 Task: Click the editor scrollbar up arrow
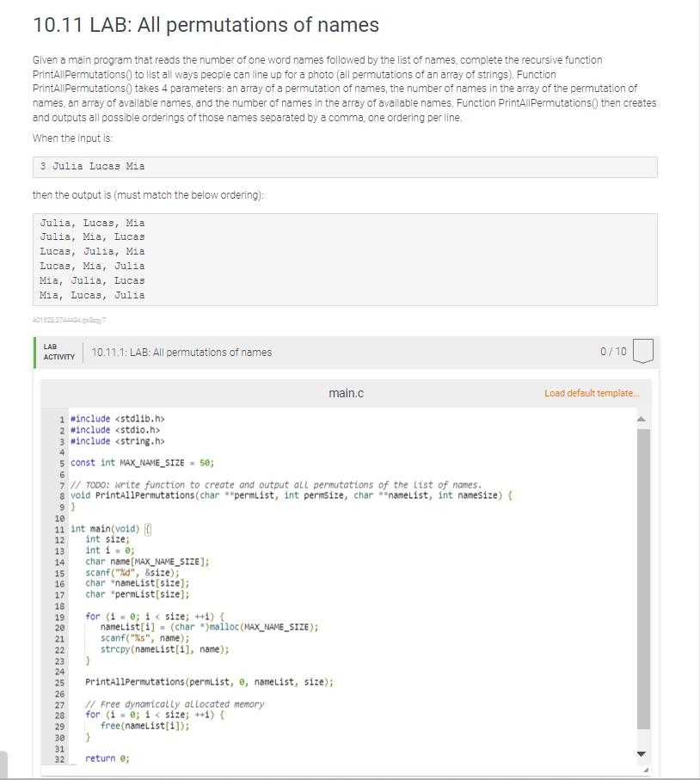[x=642, y=419]
